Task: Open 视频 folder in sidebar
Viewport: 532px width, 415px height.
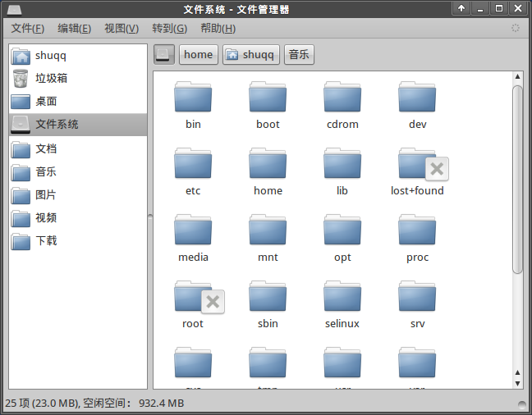Action: point(78,218)
